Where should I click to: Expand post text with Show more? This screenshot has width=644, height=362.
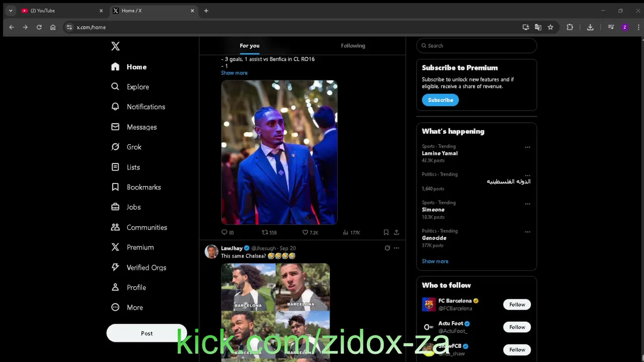coord(234,73)
